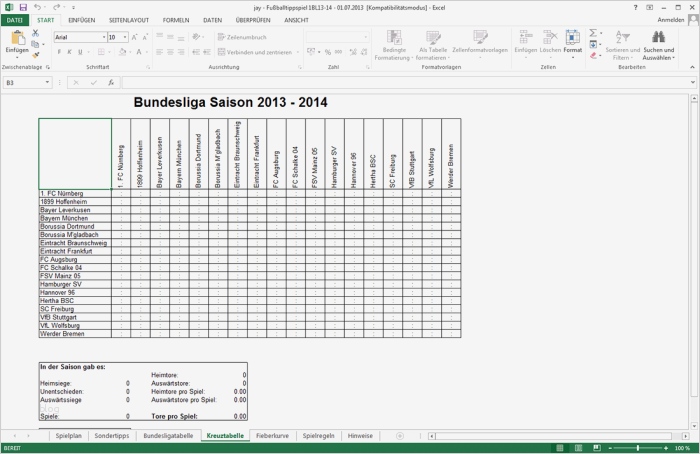Open the number format dropdown
700x454 pixels.
[x=365, y=37]
